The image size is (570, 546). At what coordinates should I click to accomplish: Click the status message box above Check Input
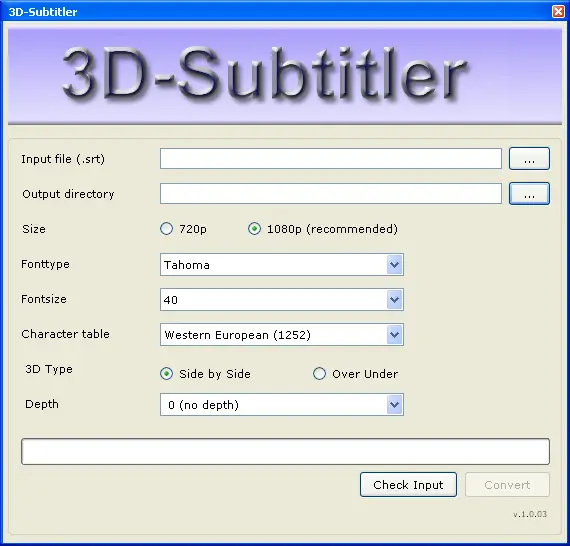(285, 451)
